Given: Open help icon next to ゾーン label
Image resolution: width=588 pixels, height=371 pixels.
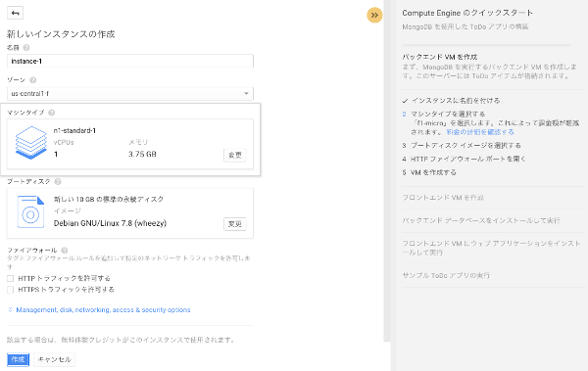Looking at the screenshot, I should (x=32, y=80).
